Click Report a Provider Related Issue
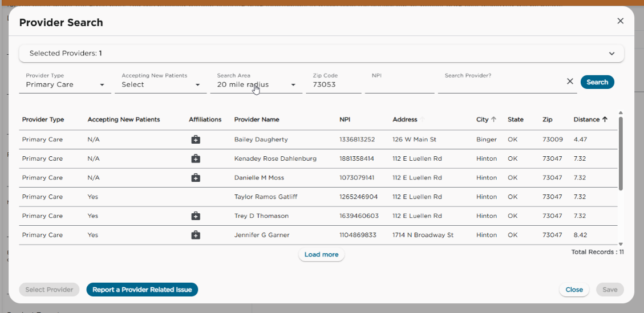644x313 pixels. point(142,290)
